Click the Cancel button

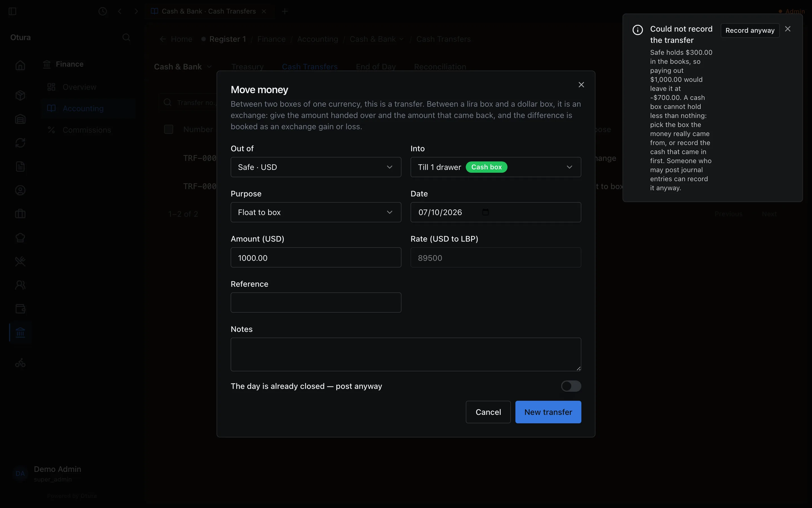(488, 412)
